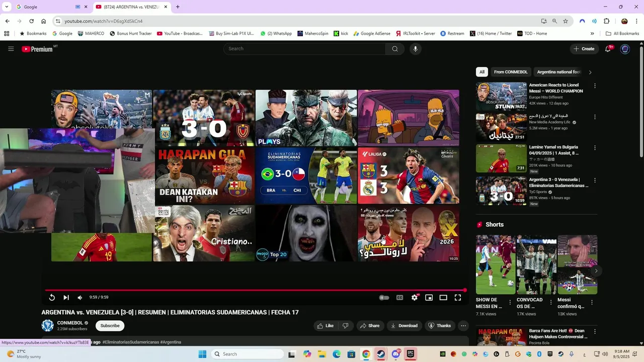
Task: Open the player settings gear
Action: pos(414,298)
